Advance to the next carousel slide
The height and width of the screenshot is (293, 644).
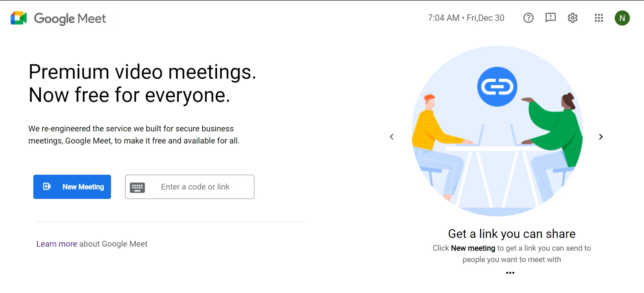pos(601,137)
